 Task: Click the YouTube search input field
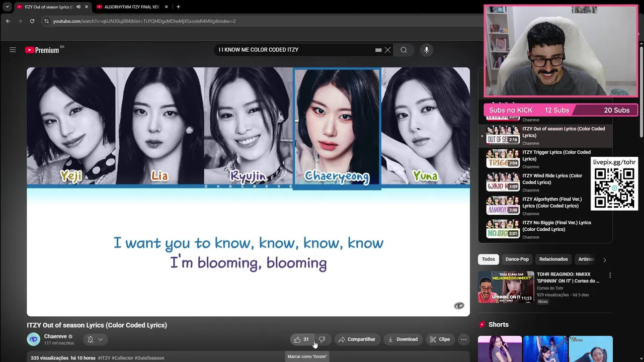pos(294,50)
